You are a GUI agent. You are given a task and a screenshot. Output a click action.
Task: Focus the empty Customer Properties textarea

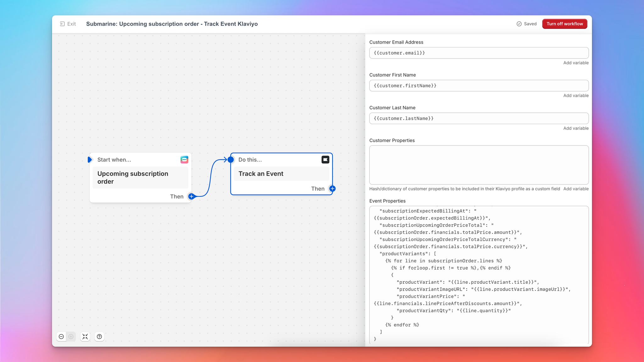point(479,165)
